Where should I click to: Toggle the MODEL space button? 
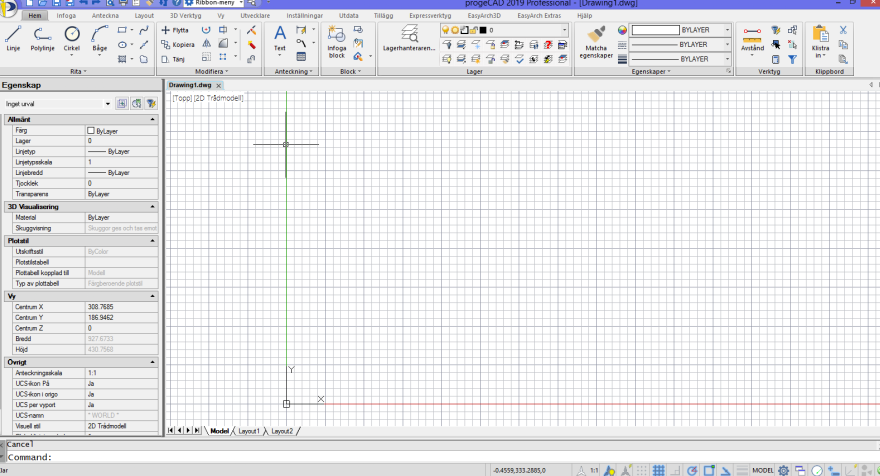click(x=763, y=470)
